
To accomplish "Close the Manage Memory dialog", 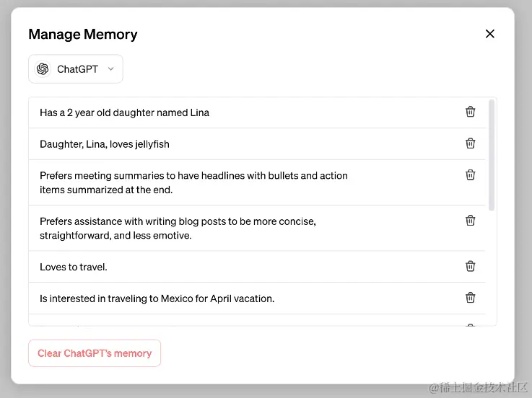I will [x=490, y=34].
